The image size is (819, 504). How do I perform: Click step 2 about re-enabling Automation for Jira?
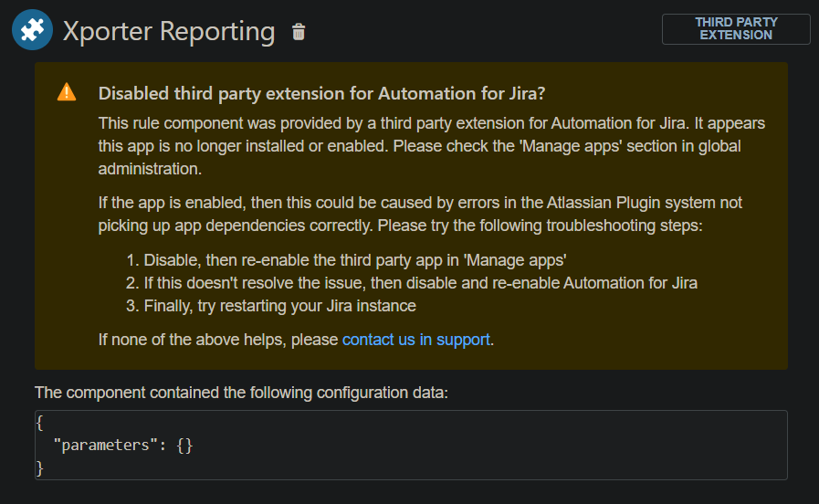click(x=412, y=283)
